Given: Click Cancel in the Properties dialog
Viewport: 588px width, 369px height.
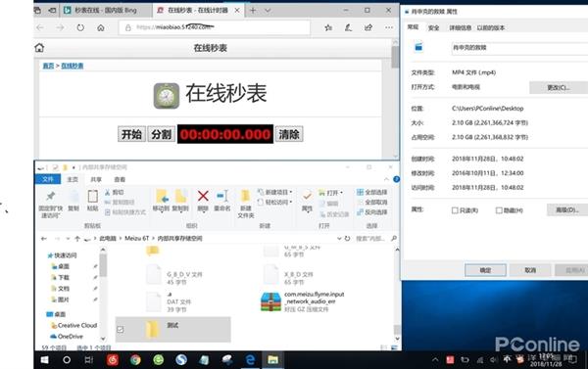Looking at the screenshot, I should [530, 270].
